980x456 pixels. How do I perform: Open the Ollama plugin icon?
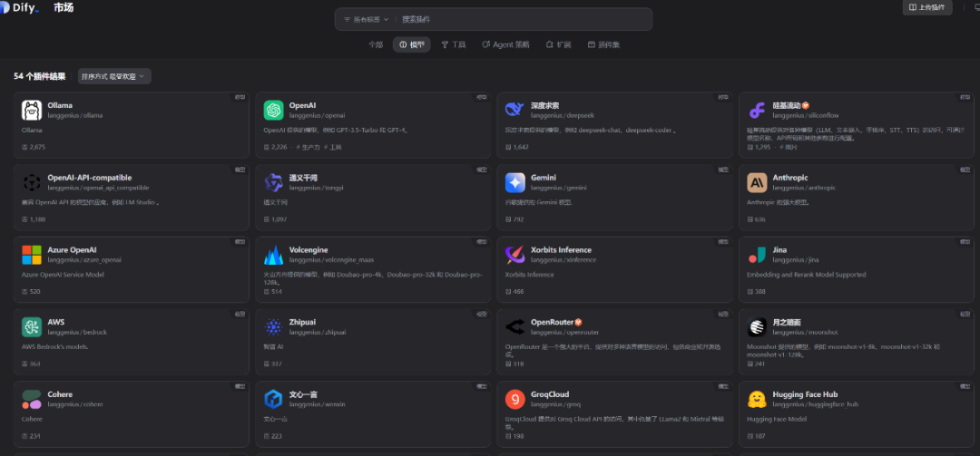(32, 110)
